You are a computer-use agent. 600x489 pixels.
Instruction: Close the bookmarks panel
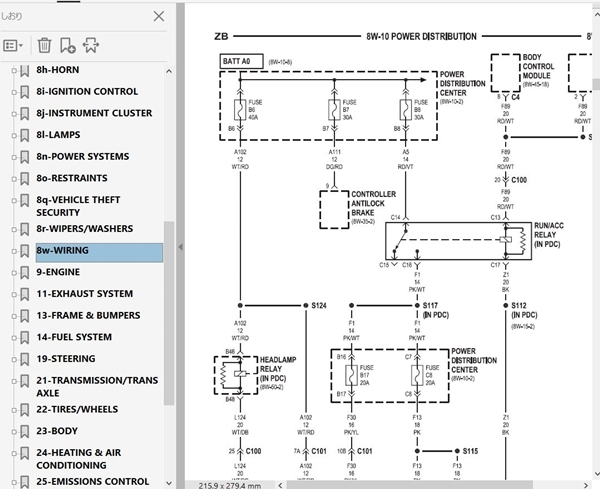point(159,16)
